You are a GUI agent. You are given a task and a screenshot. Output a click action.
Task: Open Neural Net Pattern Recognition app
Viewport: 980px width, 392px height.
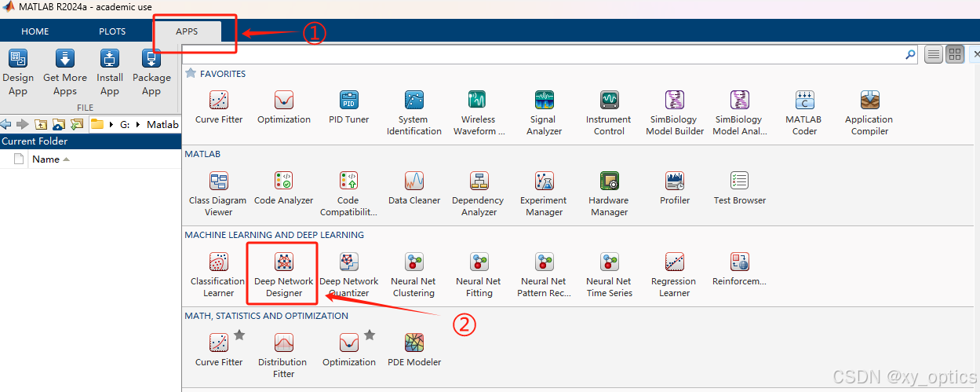tap(544, 274)
